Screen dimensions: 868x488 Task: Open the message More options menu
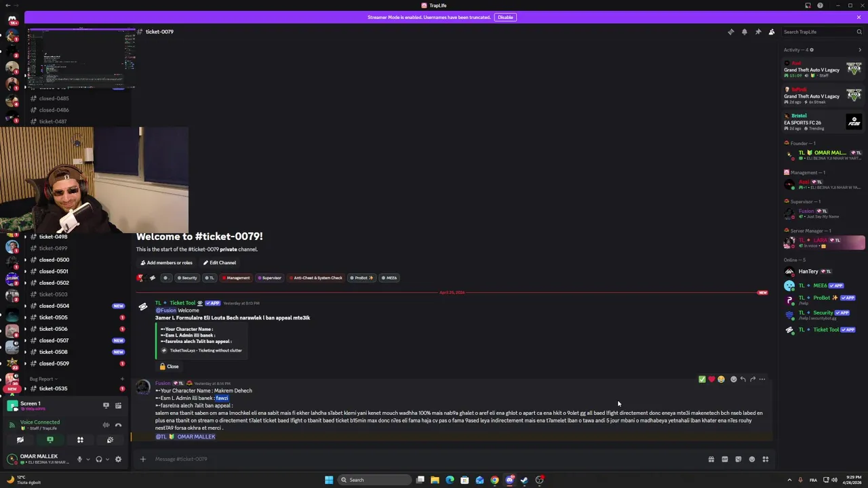pyautogui.click(x=762, y=380)
